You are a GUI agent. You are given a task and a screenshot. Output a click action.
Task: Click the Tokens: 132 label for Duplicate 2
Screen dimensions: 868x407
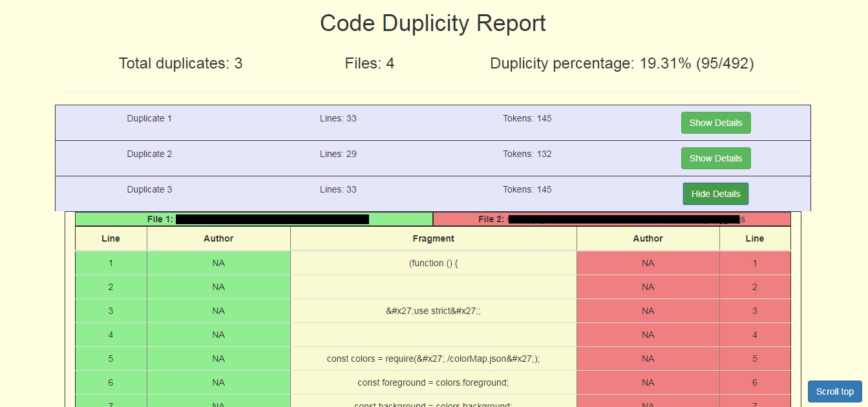pos(527,154)
